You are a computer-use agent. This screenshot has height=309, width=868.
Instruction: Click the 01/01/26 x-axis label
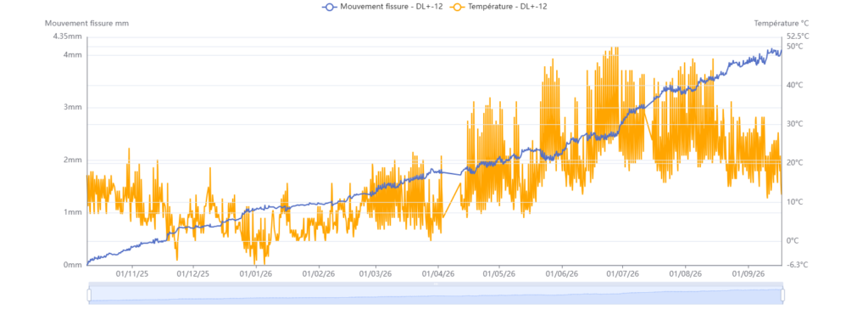(256, 273)
